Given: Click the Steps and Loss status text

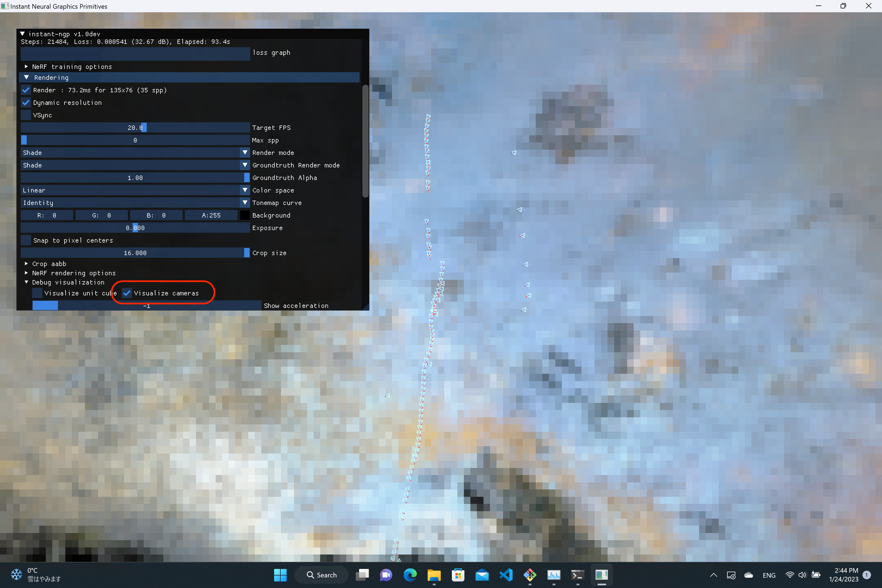Looking at the screenshot, I should 125,42.
